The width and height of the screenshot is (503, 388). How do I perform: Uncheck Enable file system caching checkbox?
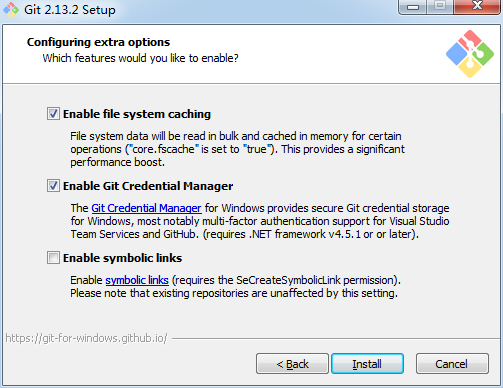(53, 114)
